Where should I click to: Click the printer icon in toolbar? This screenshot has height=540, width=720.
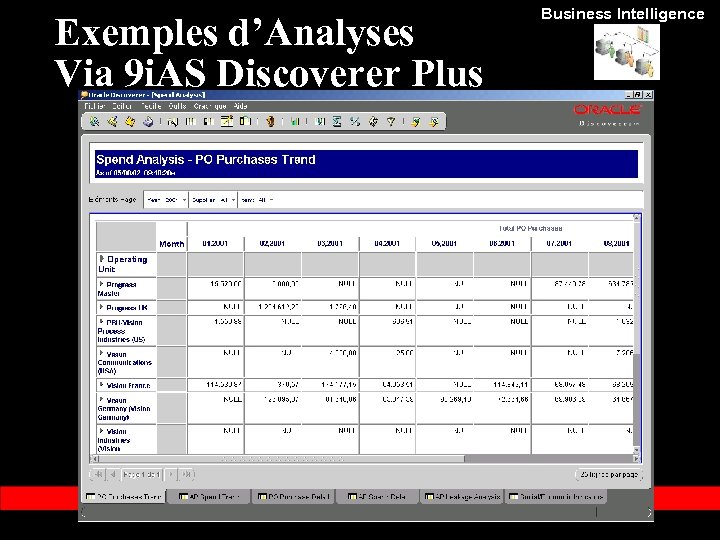[148, 121]
